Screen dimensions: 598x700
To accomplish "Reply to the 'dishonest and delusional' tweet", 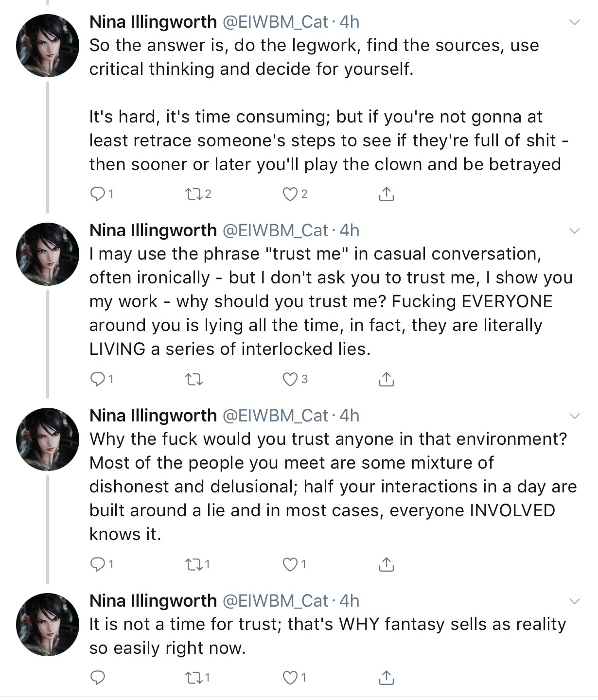I will click(x=98, y=564).
